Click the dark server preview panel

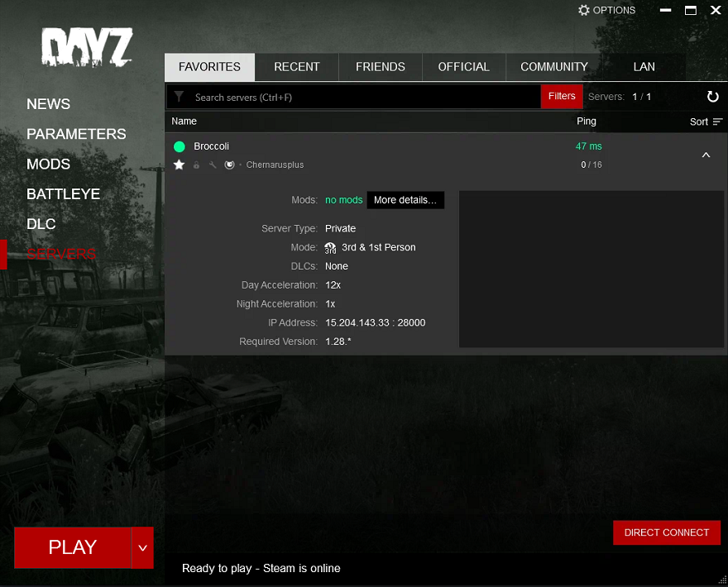591,270
